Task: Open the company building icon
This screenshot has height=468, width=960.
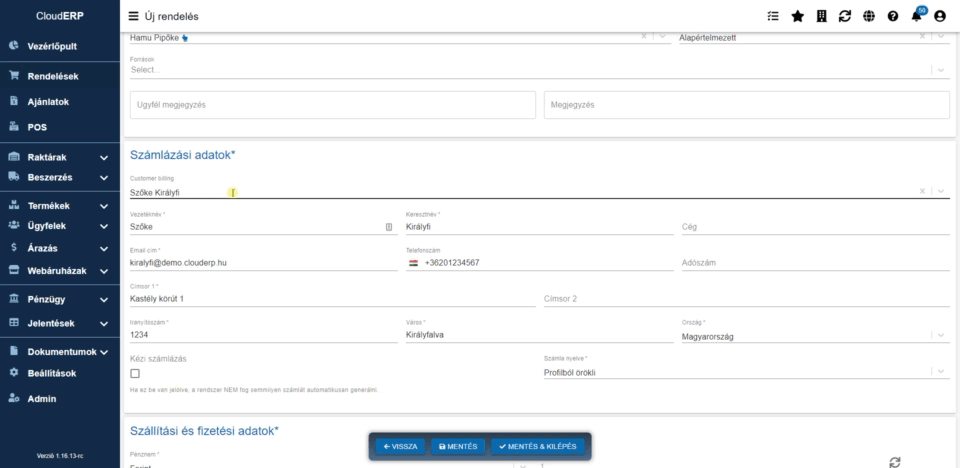Action: pos(821,16)
